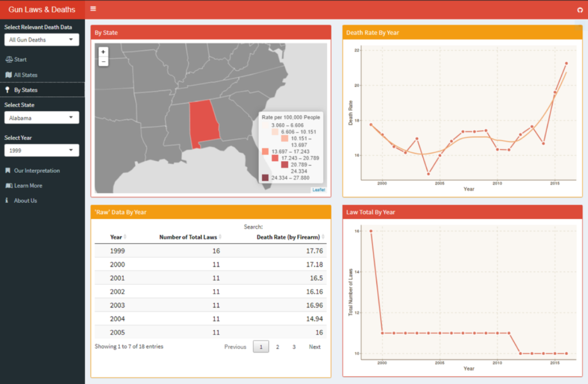Click the 2000 table row year cell
Screen dimensions: 588x384
(117, 264)
